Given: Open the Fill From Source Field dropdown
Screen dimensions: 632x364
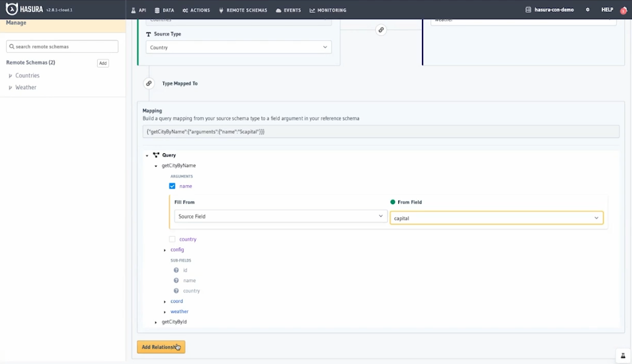Looking at the screenshot, I should click(x=280, y=217).
